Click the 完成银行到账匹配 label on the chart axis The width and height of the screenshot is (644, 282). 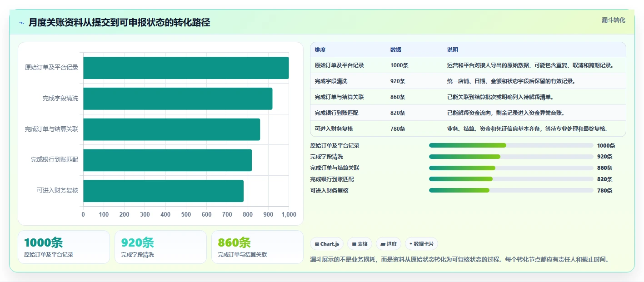coord(55,160)
